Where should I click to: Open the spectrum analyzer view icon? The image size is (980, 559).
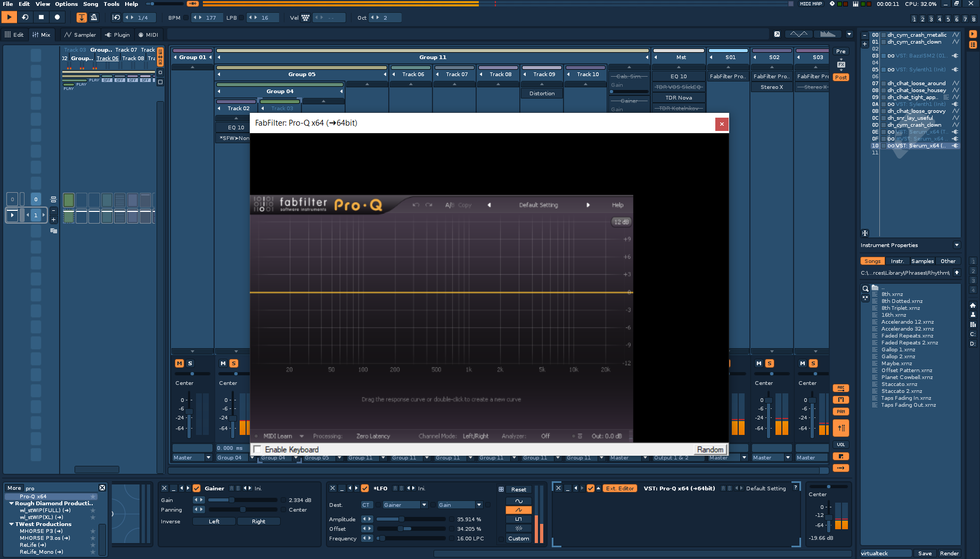(827, 34)
